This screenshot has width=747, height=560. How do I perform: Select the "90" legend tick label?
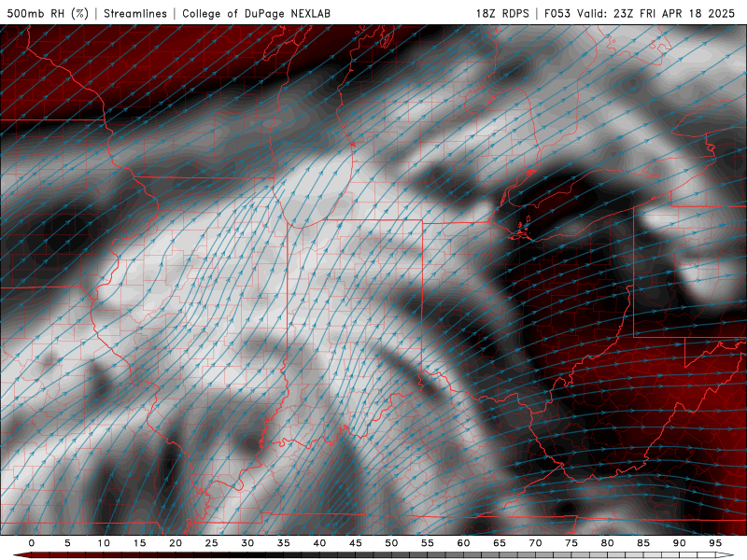680,543
